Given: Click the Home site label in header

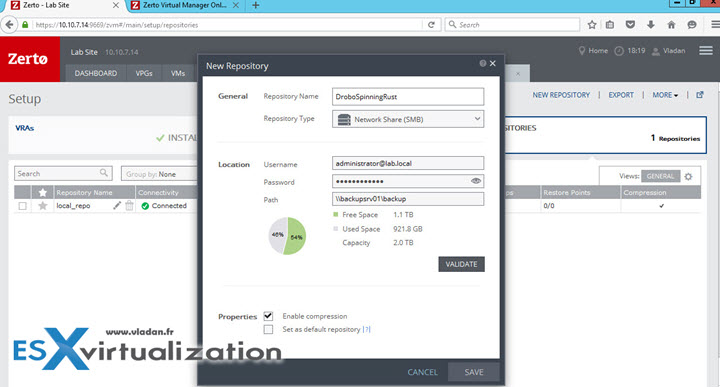Looking at the screenshot, I should click(x=598, y=50).
